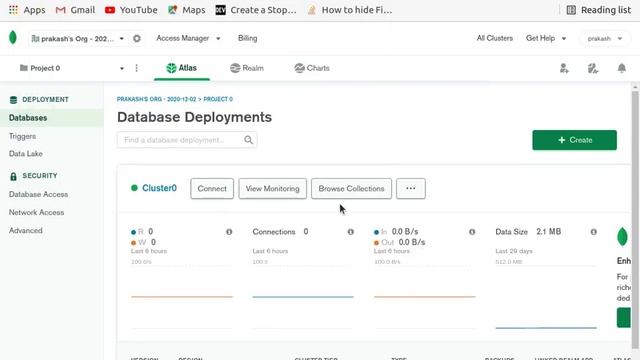Show info for network In/Out metric
The height and width of the screenshot is (360, 640).
pyautogui.click(x=472, y=232)
